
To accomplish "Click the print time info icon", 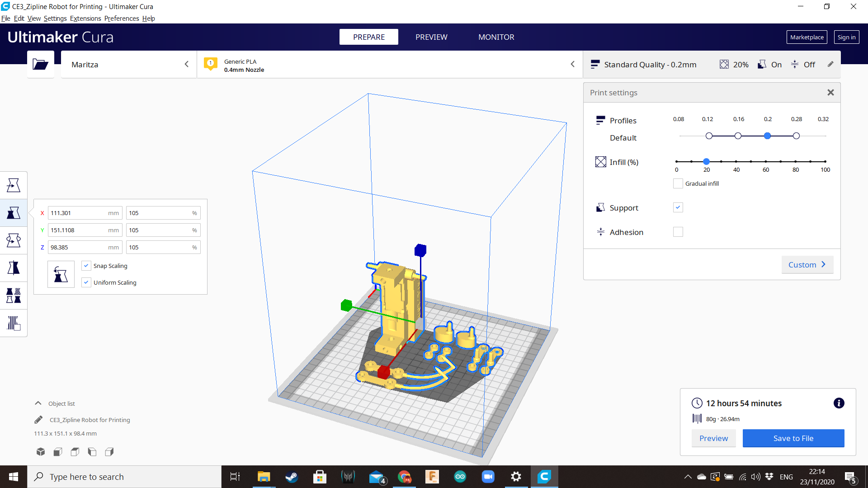I will pos(839,403).
